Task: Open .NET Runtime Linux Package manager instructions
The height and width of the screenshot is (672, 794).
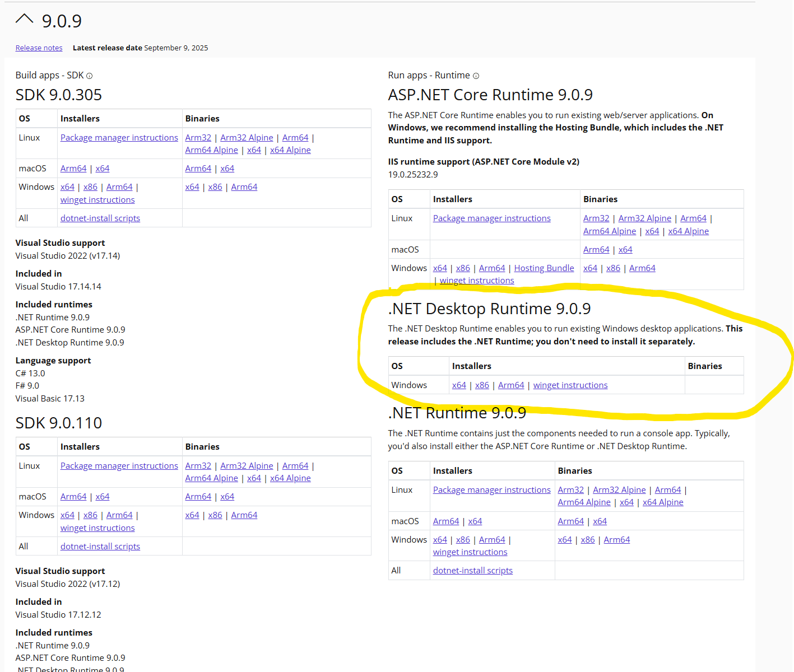Action: coord(492,490)
